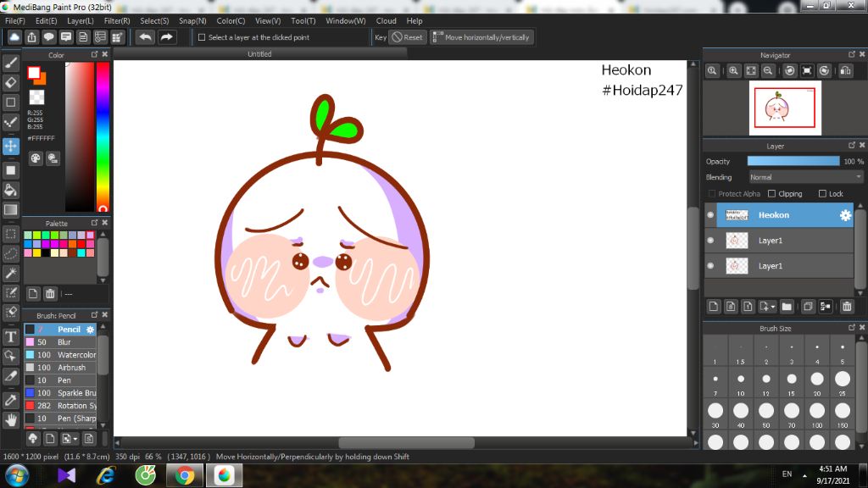Open the Window menu
The image size is (868, 488).
346,21
